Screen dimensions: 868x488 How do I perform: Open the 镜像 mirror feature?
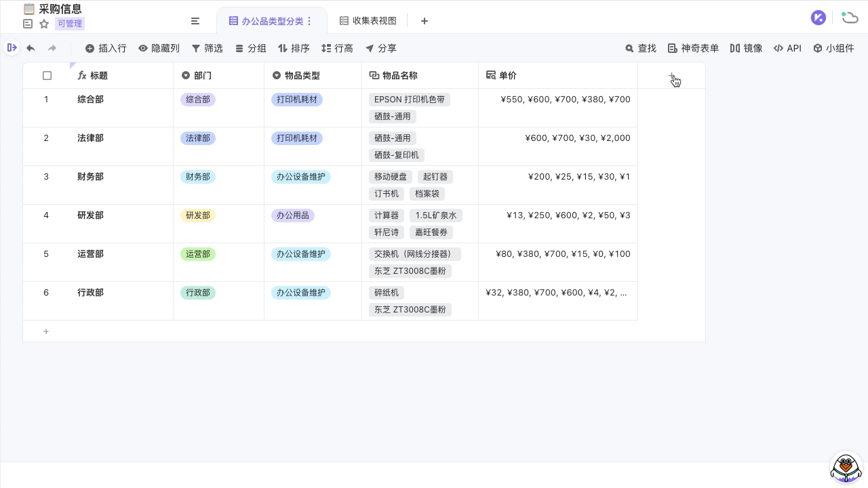746,48
